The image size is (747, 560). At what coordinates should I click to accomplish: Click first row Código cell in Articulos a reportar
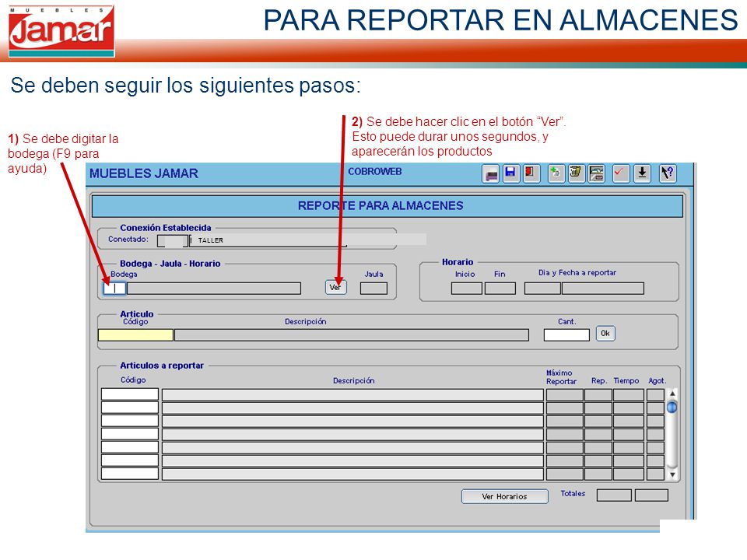tap(130, 394)
